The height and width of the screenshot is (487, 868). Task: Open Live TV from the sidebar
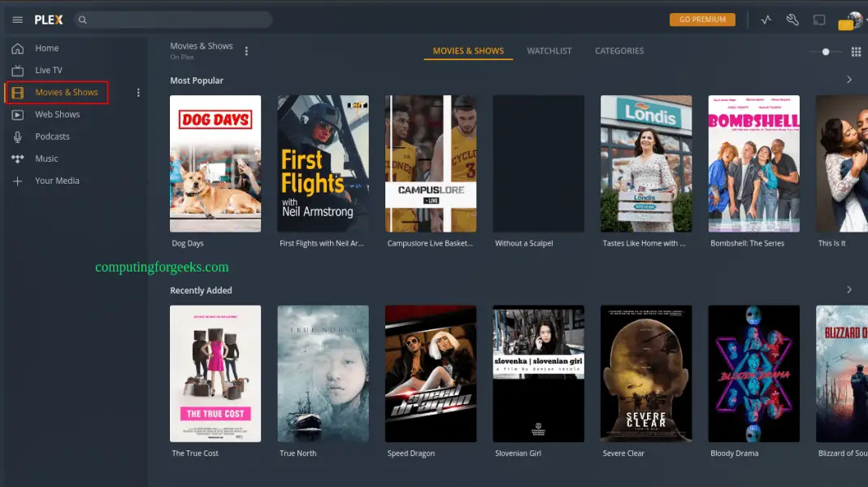pyautogui.click(x=50, y=70)
